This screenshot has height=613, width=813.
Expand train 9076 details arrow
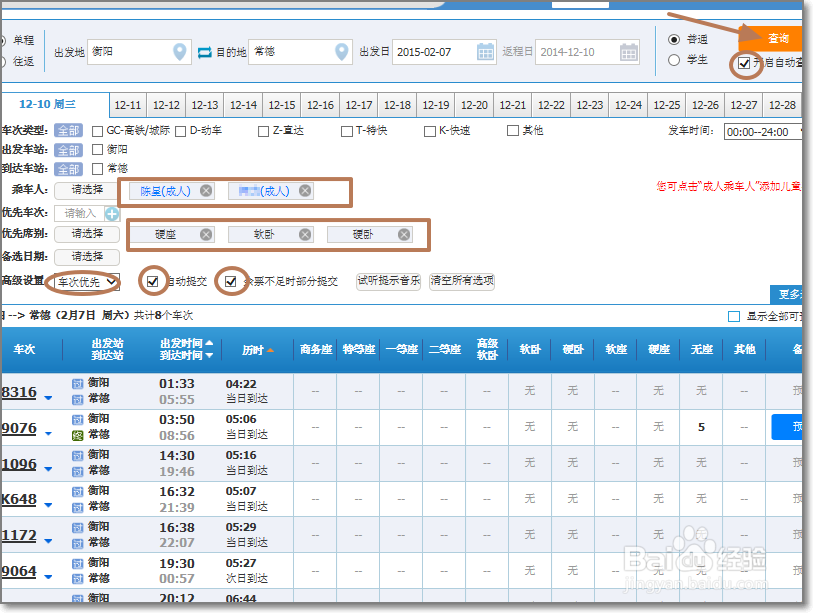[48, 434]
